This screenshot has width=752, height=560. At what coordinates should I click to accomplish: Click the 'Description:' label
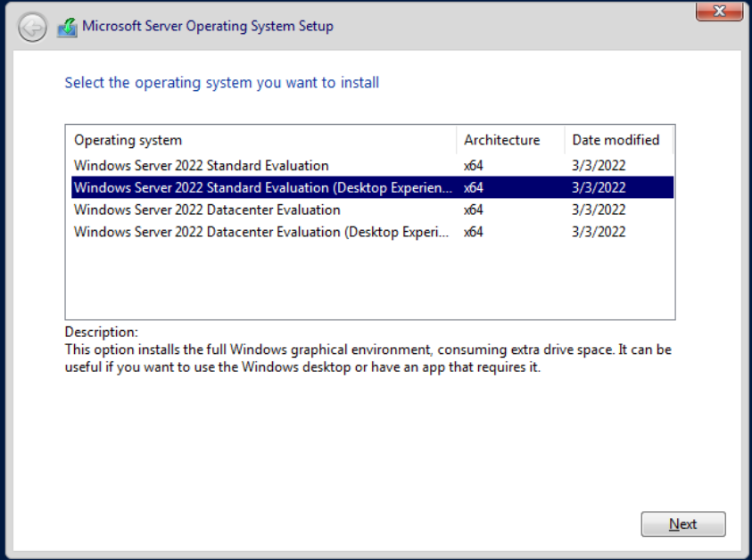pyautogui.click(x=102, y=332)
